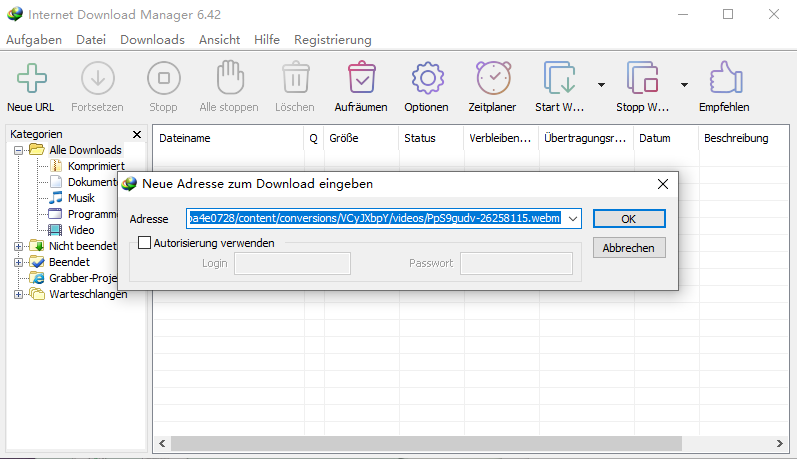Enable Autorisierung verwenden checkbox
The height and width of the screenshot is (459, 797).
pyautogui.click(x=145, y=242)
